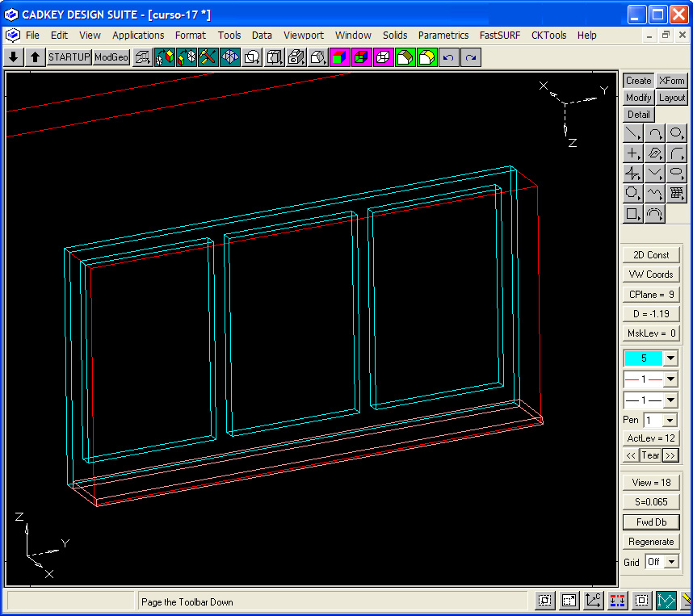The image size is (693, 616).
Task: Click the Rectangle creation tool
Action: click(x=633, y=214)
